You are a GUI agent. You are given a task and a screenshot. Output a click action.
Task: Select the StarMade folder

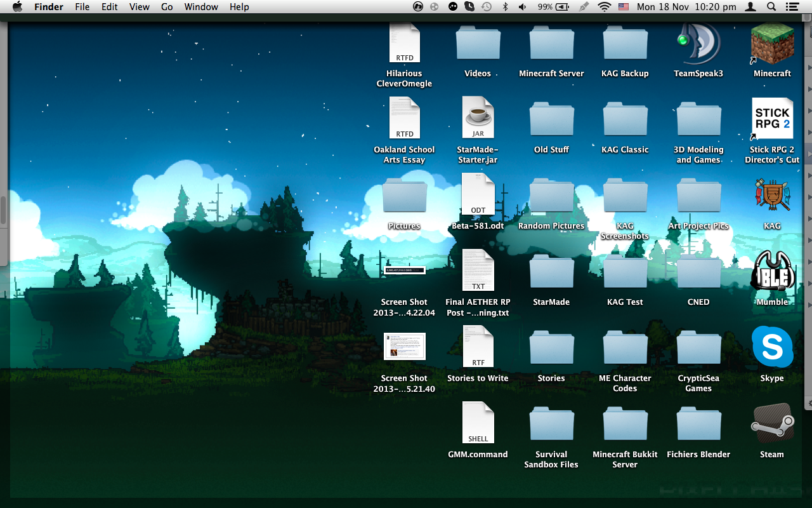551,272
